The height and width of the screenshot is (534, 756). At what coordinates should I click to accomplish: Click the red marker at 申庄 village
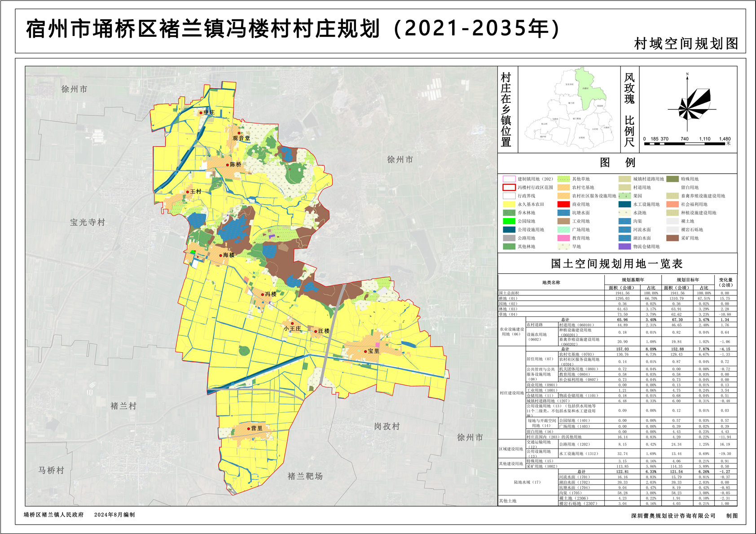click(201, 113)
